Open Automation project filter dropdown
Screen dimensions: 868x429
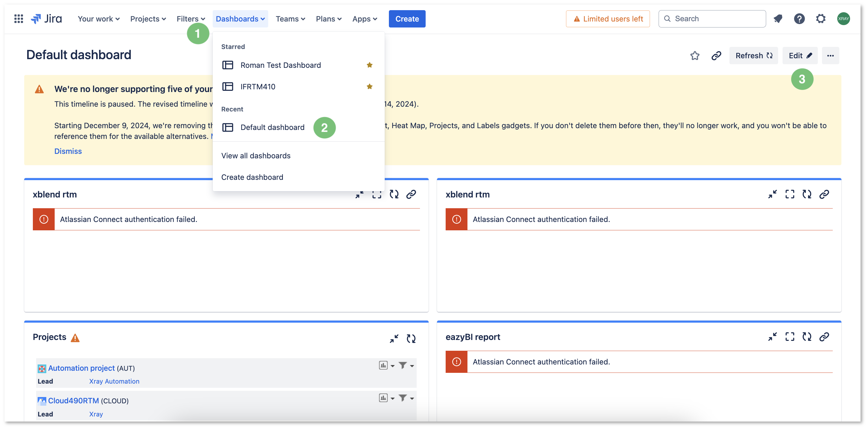pyautogui.click(x=406, y=365)
